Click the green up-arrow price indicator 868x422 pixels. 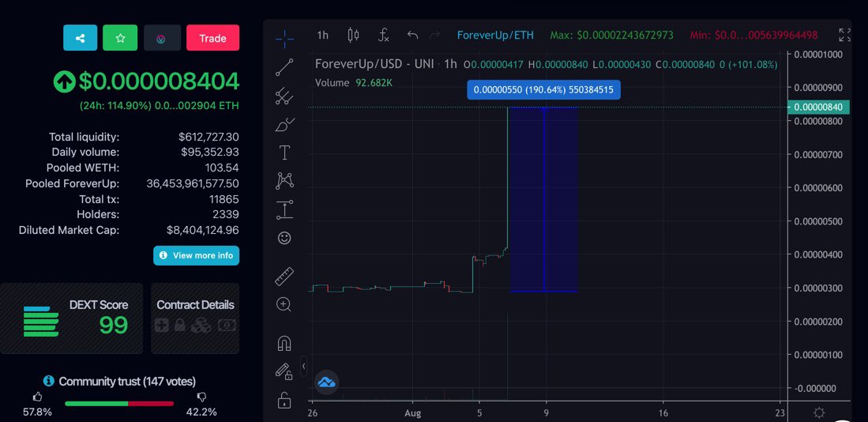tap(64, 82)
